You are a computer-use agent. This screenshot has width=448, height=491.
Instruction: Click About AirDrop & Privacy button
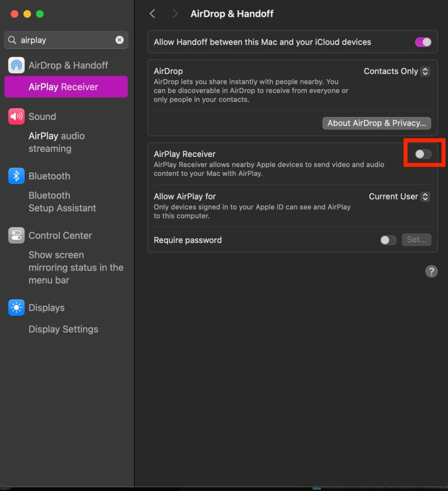[x=377, y=123]
